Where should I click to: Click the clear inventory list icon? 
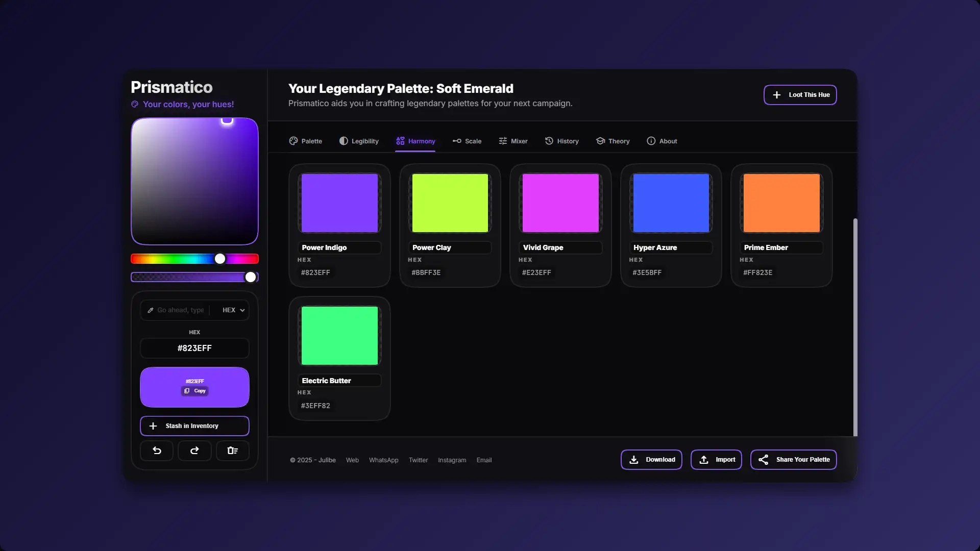233,450
